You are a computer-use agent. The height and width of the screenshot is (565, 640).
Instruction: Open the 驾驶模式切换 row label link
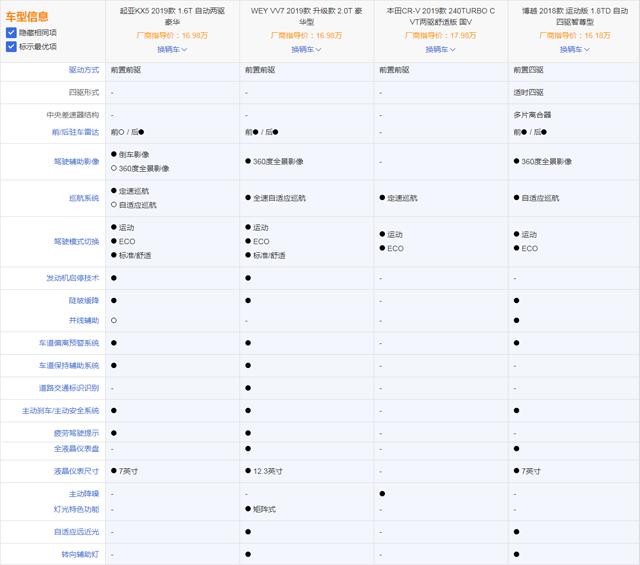click(x=76, y=241)
